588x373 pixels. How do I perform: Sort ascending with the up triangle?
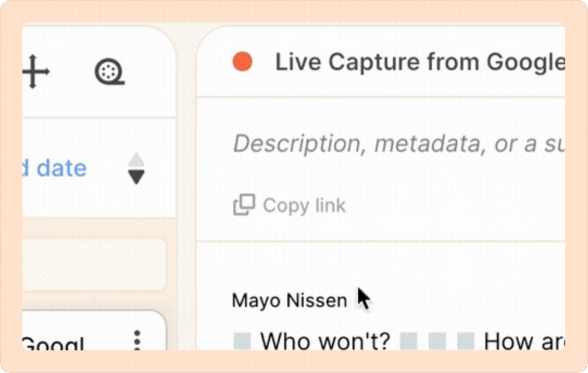pos(136,160)
